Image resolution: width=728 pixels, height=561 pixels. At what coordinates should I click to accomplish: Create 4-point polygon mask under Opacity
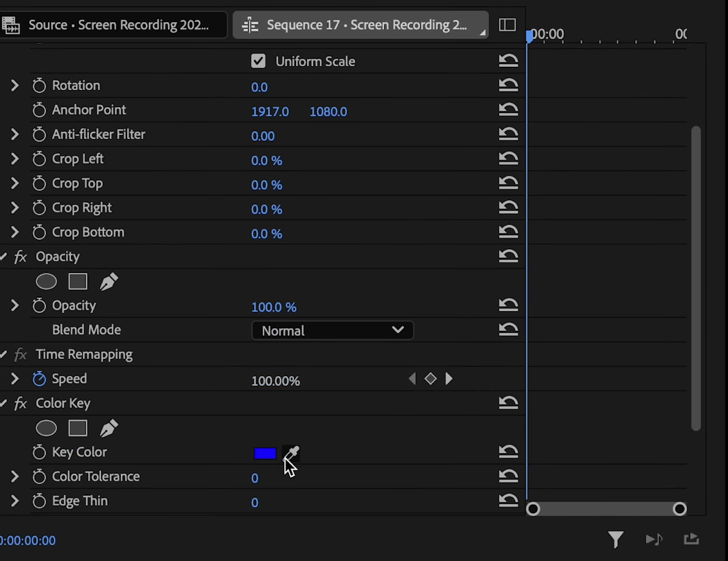pyautogui.click(x=78, y=282)
